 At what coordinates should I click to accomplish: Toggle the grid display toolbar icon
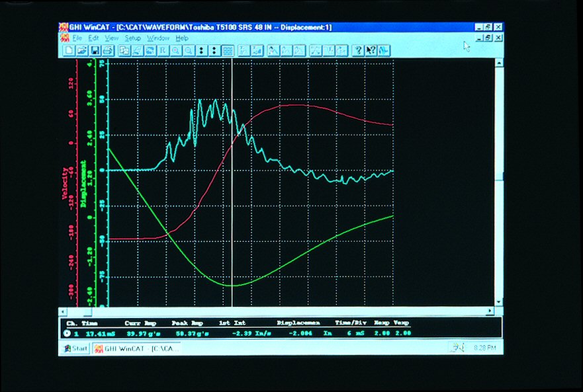click(228, 50)
